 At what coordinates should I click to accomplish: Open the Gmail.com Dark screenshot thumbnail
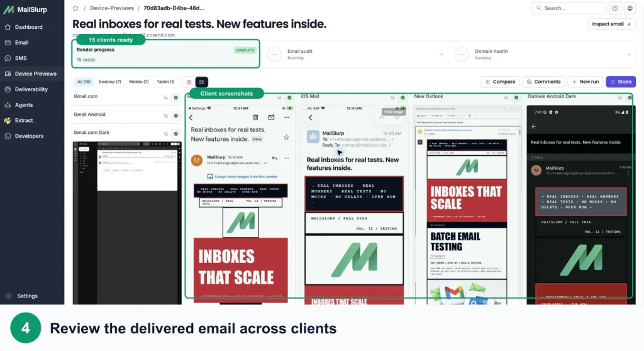[x=127, y=223]
